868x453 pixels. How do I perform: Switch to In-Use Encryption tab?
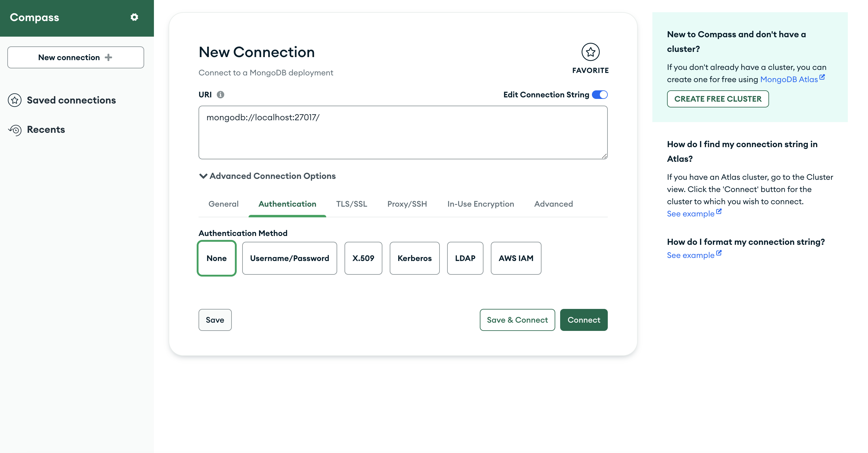pyautogui.click(x=480, y=204)
